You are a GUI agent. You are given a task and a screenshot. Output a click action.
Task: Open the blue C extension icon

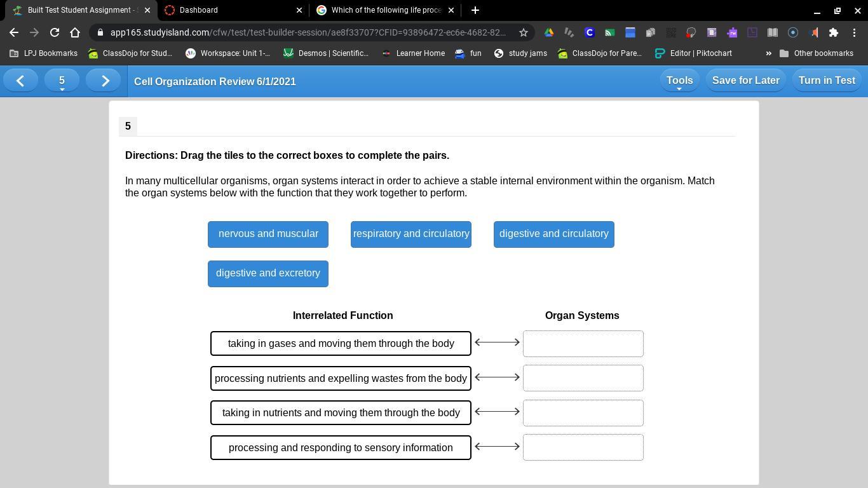click(590, 32)
